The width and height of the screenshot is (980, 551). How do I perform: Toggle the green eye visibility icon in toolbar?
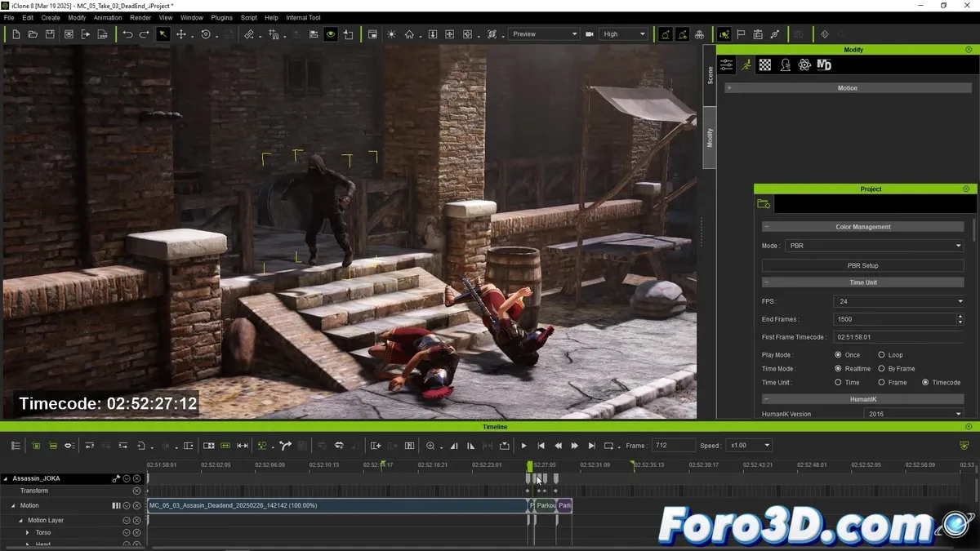(x=331, y=34)
